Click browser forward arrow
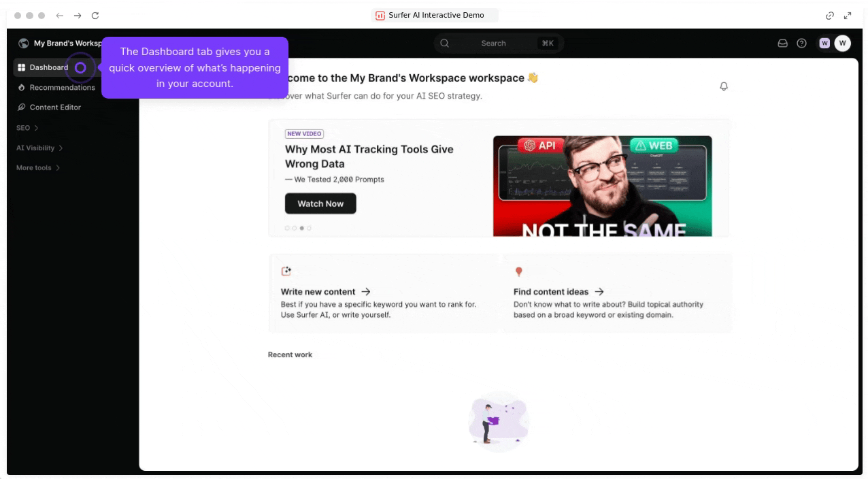 point(78,15)
